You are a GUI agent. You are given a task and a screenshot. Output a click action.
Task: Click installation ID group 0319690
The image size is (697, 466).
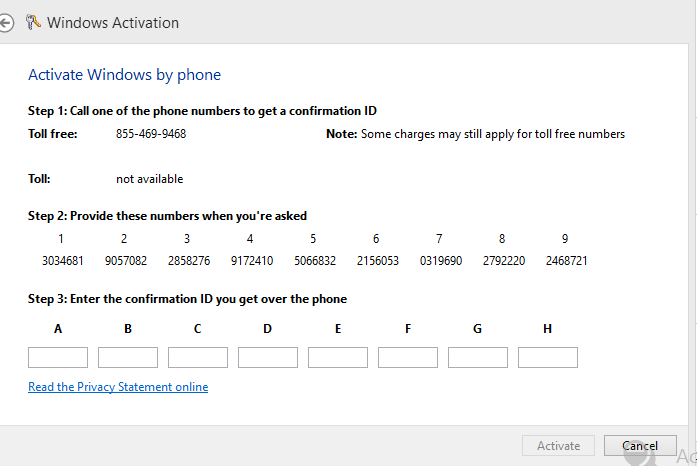tap(440, 261)
